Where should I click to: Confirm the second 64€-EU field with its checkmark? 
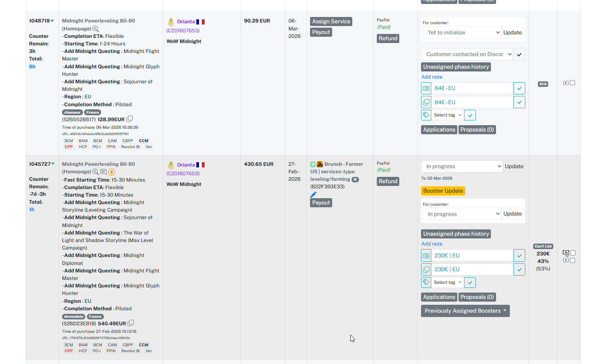coord(519,102)
